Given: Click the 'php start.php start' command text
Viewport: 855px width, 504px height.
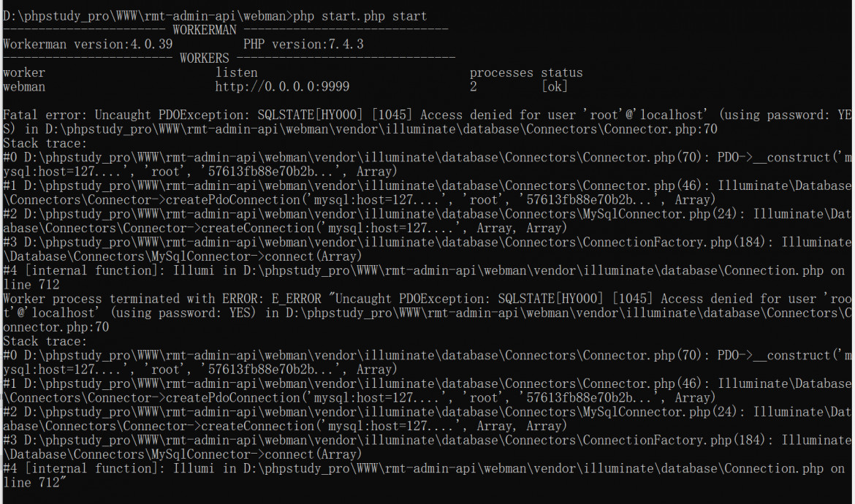Looking at the screenshot, I should 360,16.
